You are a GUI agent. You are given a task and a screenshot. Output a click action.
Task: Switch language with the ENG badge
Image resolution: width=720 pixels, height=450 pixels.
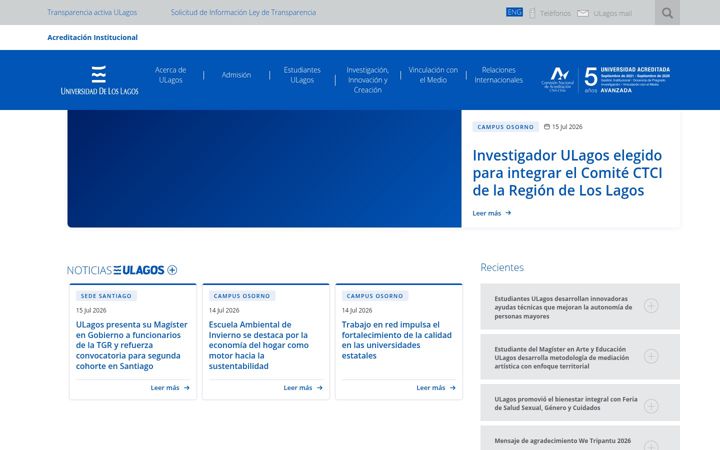(514, 12)
